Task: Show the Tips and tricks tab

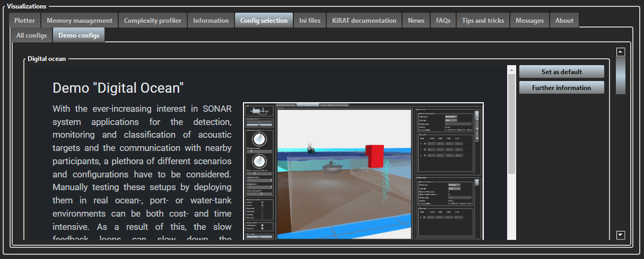Action: pyautogui.click(x=483, y=21)
